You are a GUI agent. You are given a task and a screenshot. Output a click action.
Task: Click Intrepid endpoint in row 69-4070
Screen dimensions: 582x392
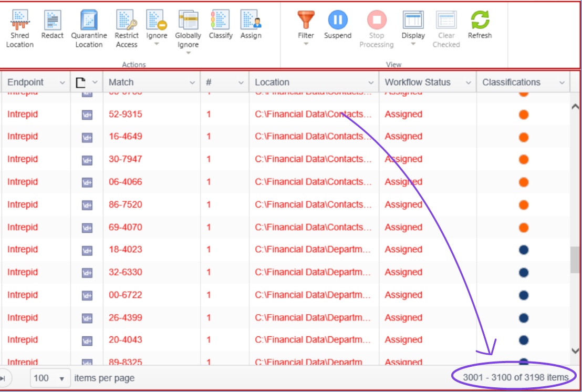tap(23, 227)
